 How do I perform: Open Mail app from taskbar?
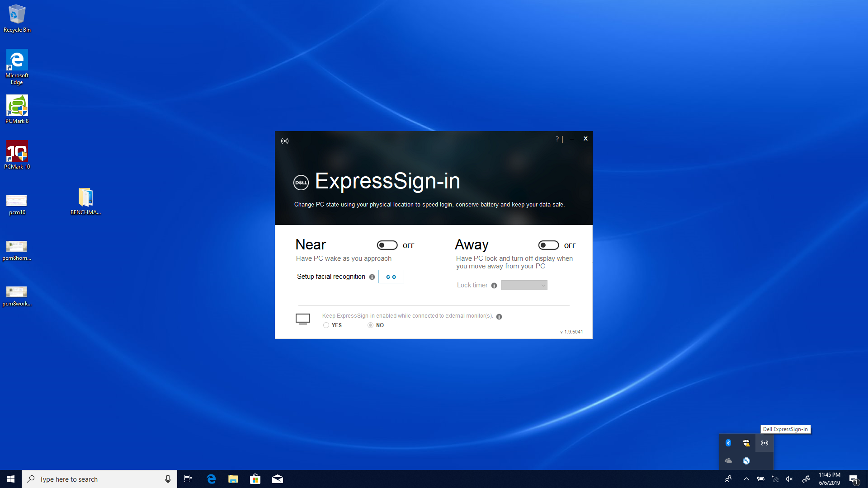click(x=278, y=479)
